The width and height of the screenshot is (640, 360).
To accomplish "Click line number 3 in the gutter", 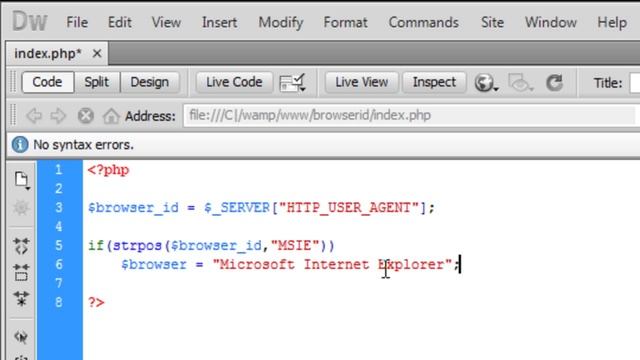I will 59,207.
